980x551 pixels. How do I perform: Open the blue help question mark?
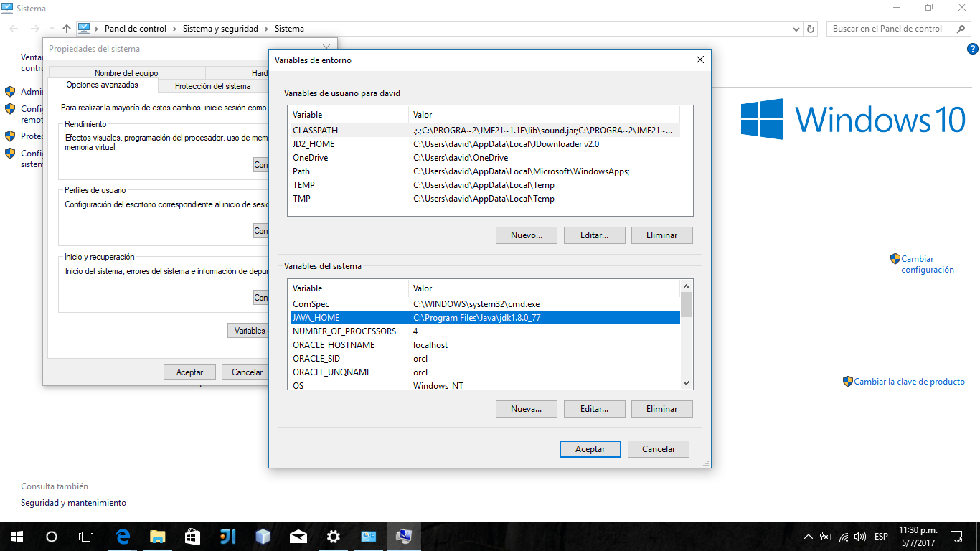click(973, 49)
